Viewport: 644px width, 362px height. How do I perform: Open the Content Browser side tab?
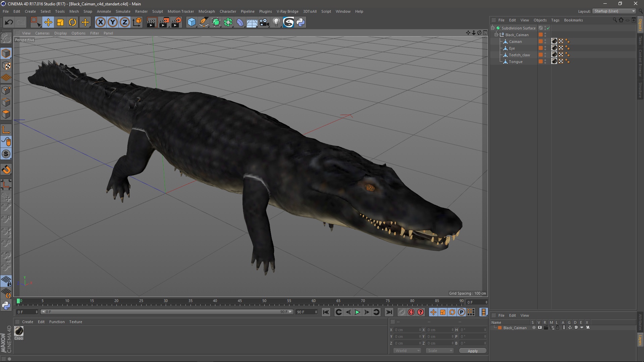[x=640, y=63]
